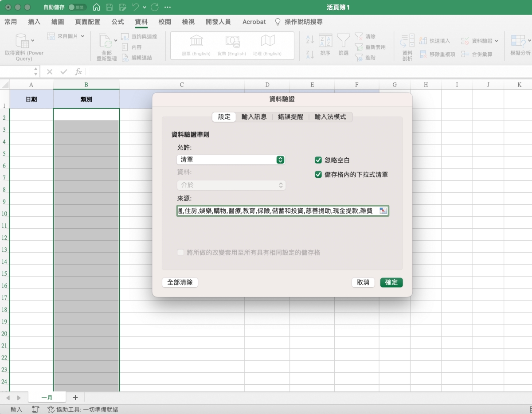Click the range selector icon in 來源 field
The image size is (532, 414).
click(383, 211)
